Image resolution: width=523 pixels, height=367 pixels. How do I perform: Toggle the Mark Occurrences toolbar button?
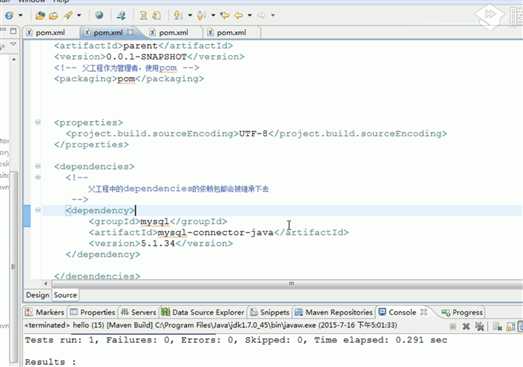(143, 15)
